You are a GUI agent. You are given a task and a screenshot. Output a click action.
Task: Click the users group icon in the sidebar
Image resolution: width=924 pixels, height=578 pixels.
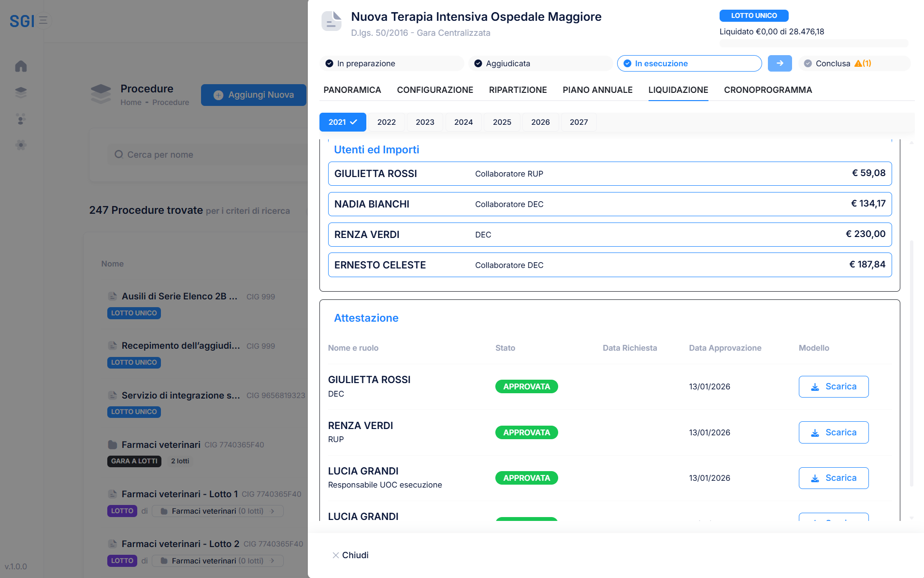point(21,119)
